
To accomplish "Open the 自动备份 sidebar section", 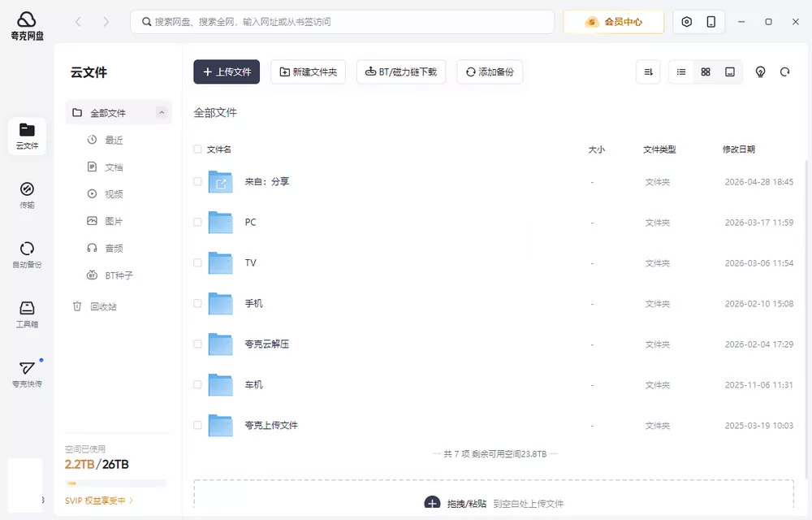I will 27,255.
